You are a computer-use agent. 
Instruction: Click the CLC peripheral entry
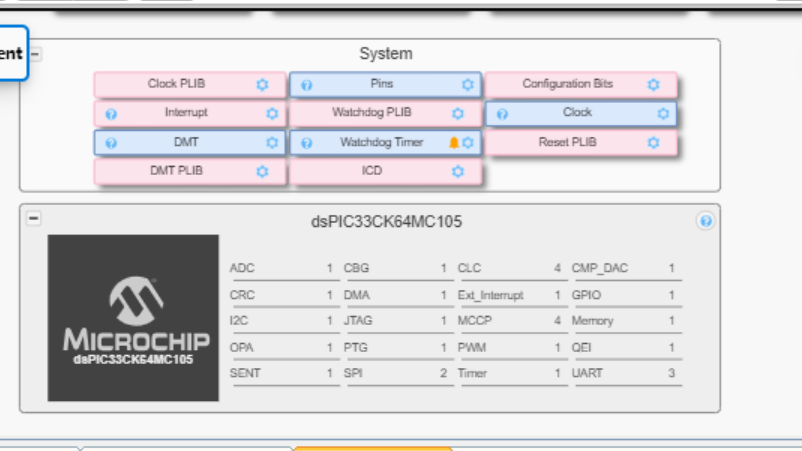[x=511, y=268]
